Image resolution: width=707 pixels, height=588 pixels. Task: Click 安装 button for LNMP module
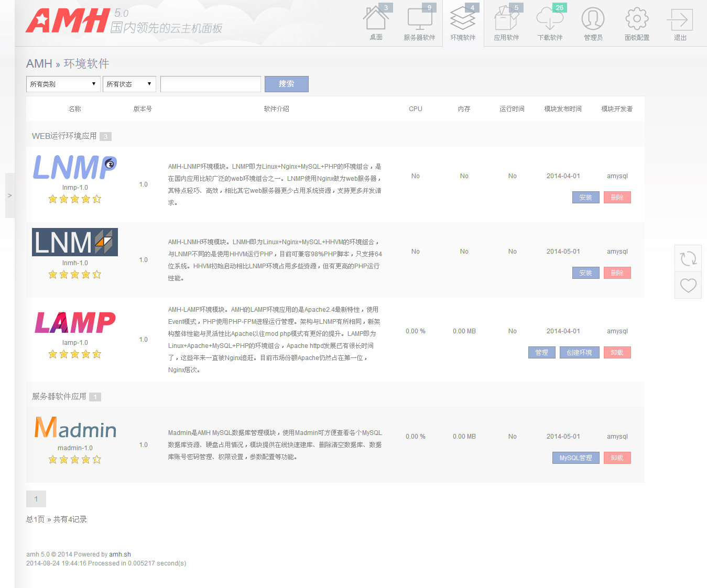point(585,198)
